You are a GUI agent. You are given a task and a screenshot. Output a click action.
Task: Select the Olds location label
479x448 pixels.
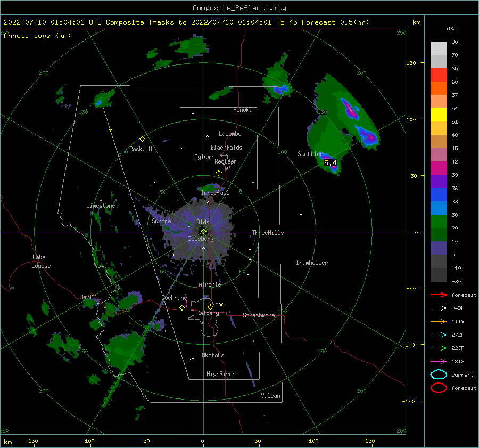[203, 222]
